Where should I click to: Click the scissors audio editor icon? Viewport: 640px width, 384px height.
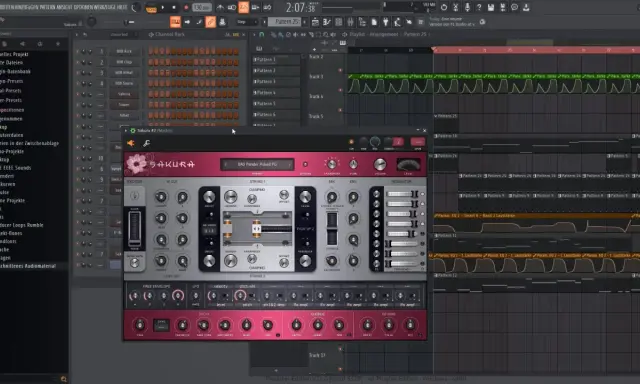(x=456, y=7)
